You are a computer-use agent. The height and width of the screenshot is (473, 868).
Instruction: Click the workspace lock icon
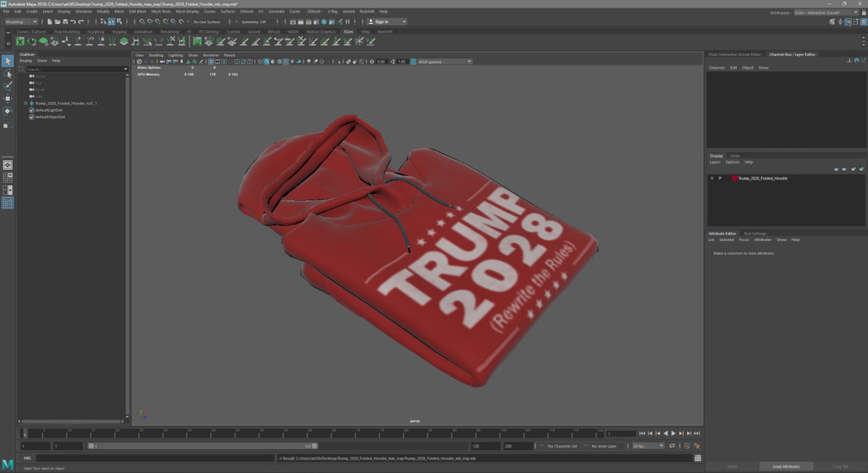click(864, 13)
